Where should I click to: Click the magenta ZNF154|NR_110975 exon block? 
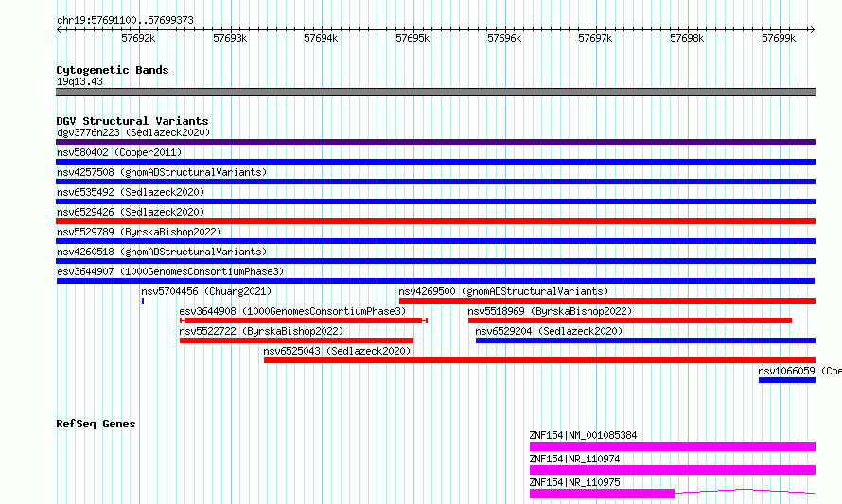coord(602,494)
